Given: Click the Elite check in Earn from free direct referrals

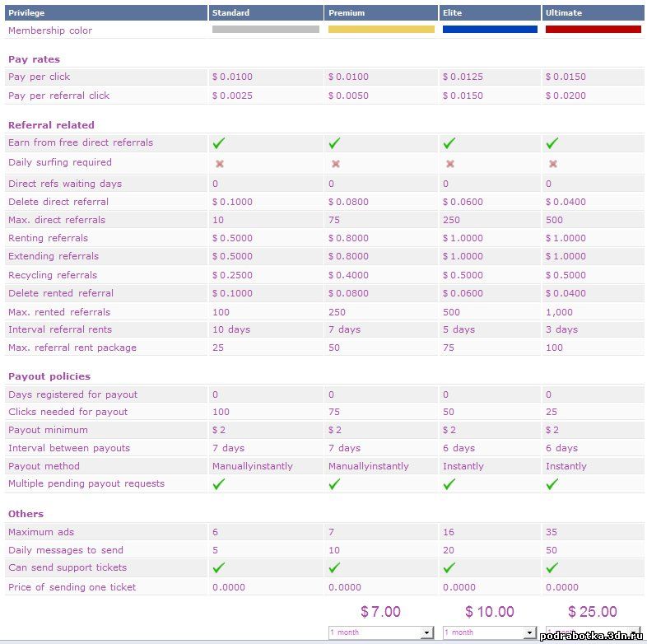Looking at the screenshot, I should coord(449,142).
